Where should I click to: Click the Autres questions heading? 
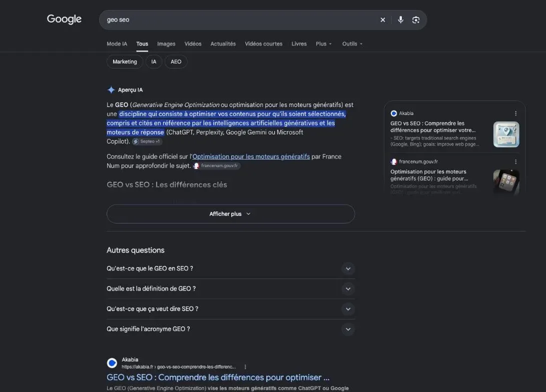[136, 250]
